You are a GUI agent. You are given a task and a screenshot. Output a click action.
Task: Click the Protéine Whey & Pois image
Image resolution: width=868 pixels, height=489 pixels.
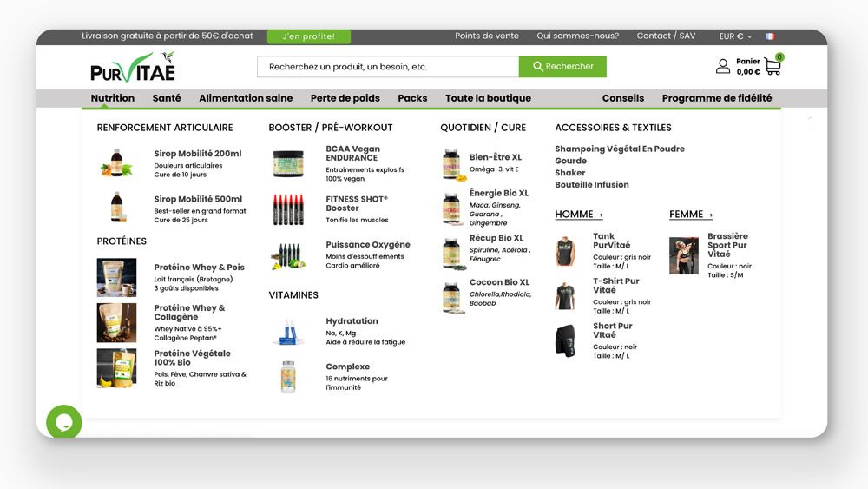tap(116, 277)
